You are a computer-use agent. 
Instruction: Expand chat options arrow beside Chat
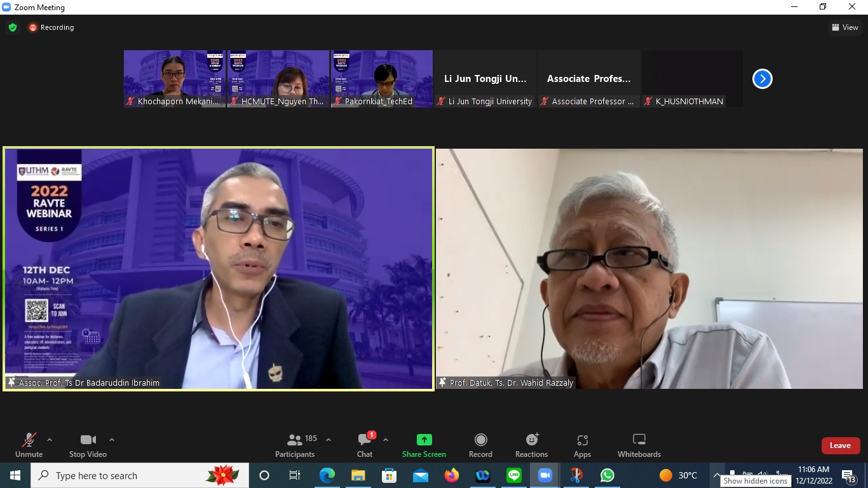[386, 440]
